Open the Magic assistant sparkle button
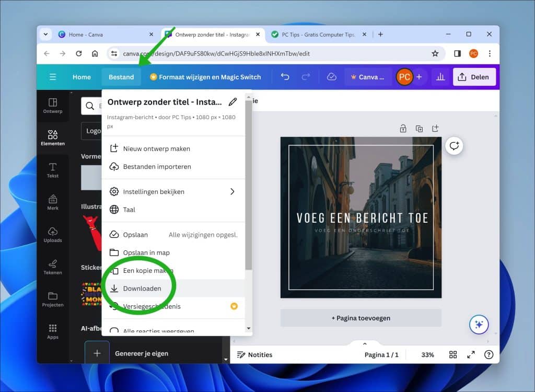Screen dimensions: 535x392 click(x=479, y=325)
